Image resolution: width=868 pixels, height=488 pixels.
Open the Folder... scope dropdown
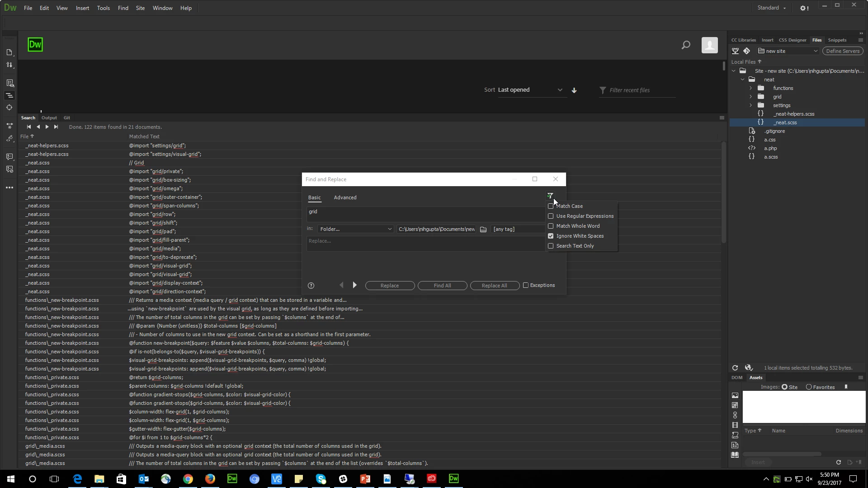(x=355, y=230)
